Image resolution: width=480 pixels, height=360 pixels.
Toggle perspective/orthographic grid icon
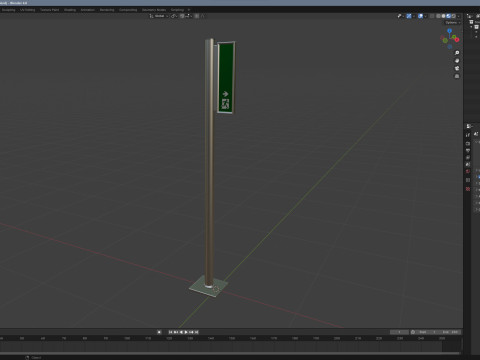(457, 76)
